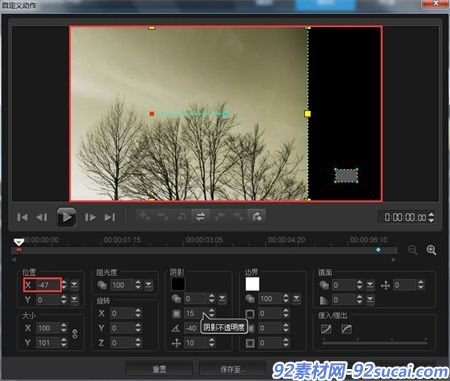The image size is (450, 381).
Task: Open the white border color swatch
Action: tap(252, 284)
